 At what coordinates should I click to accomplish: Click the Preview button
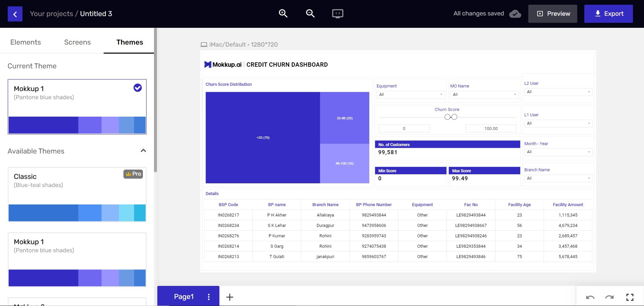(x=552, y=14)
